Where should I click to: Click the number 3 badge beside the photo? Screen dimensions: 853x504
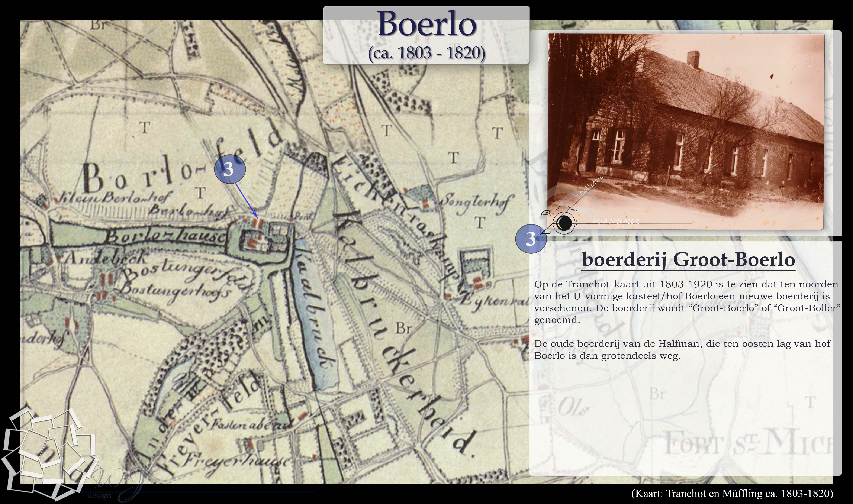[x=531, y=239]
